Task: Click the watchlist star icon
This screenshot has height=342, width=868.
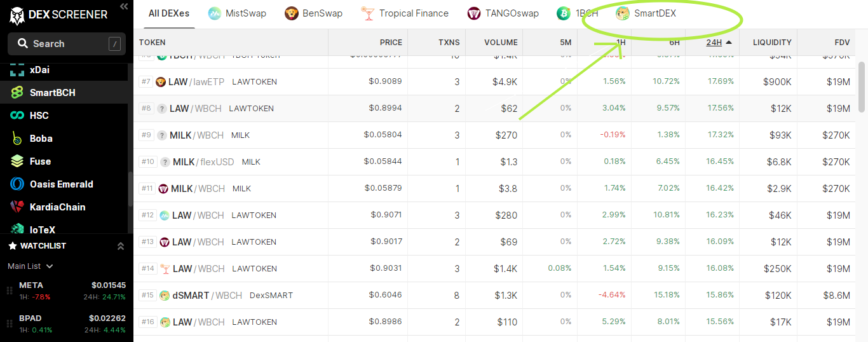Action: pos(12,246)
